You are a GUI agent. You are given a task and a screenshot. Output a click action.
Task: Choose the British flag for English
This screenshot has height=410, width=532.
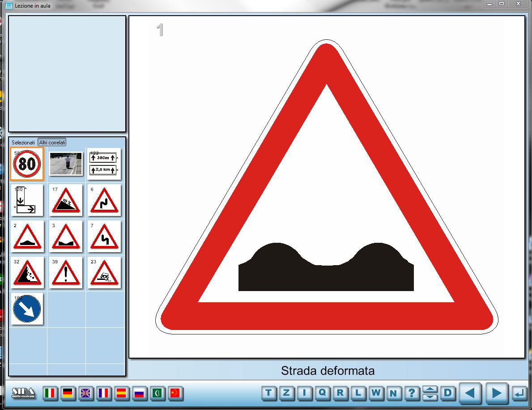(x=85, y=393)
